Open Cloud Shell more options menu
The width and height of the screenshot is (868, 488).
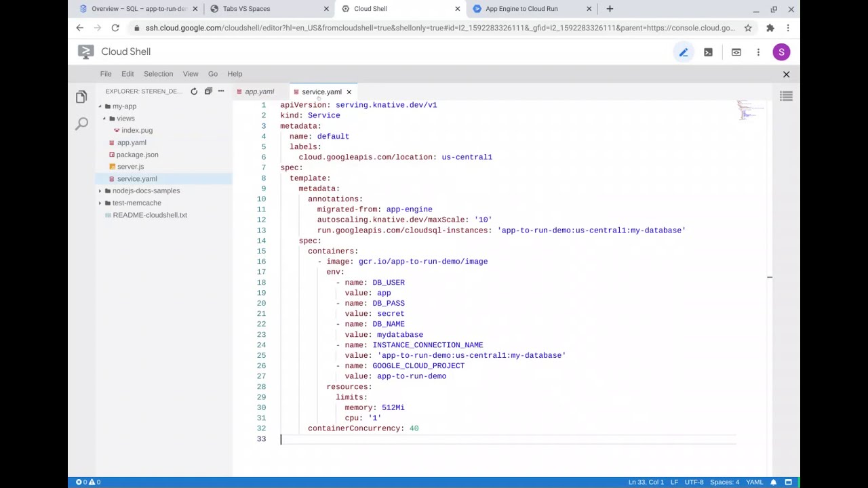click(758, 52)
